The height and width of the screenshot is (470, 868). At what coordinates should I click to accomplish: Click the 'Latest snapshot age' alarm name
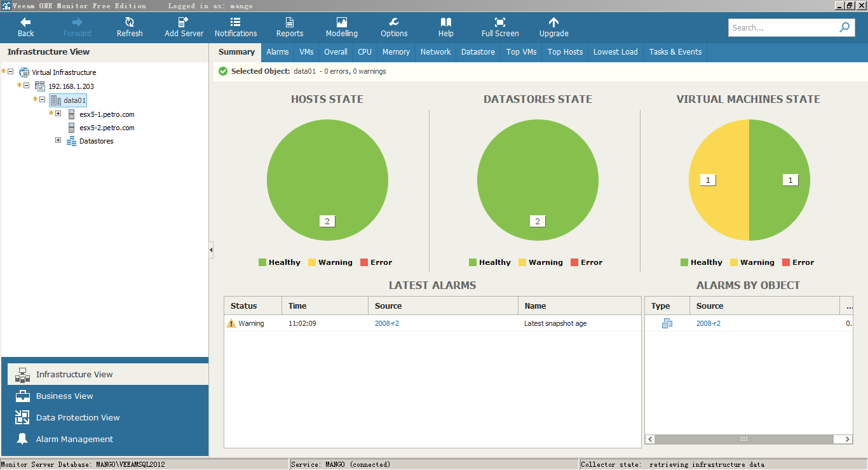555,323
